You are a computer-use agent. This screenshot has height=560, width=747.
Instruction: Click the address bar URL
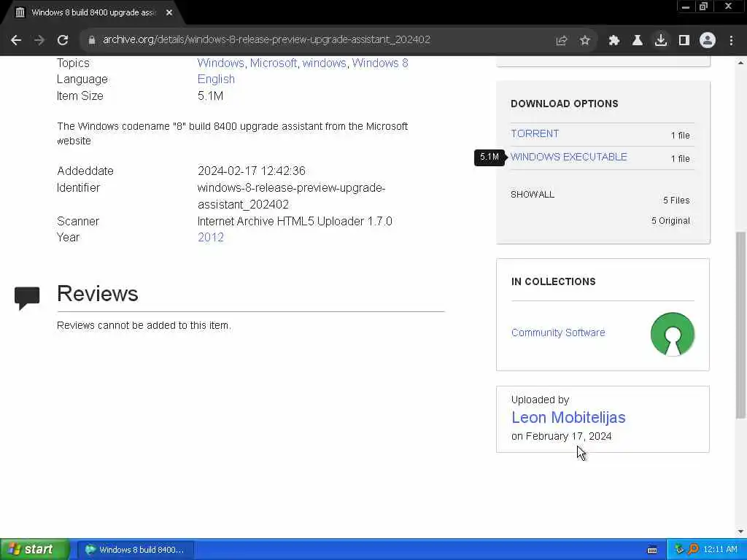coord(266,39)
